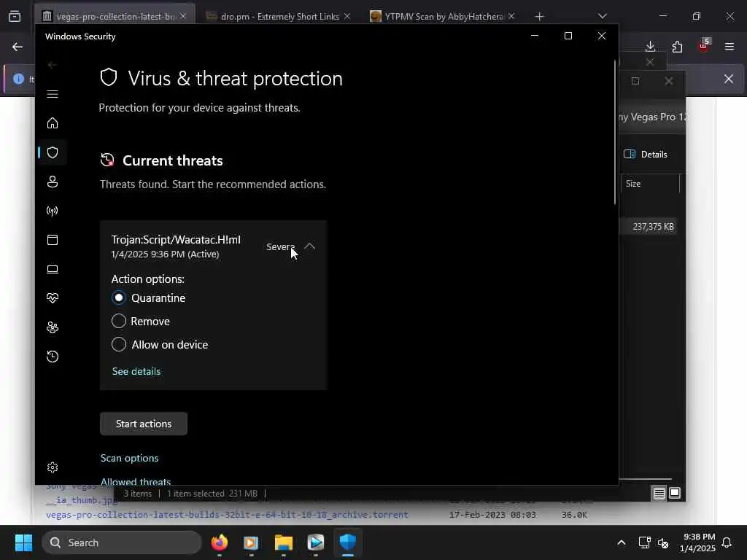
Task: Open the browser sidebar tabs icon at top-left
Action: 15,17
